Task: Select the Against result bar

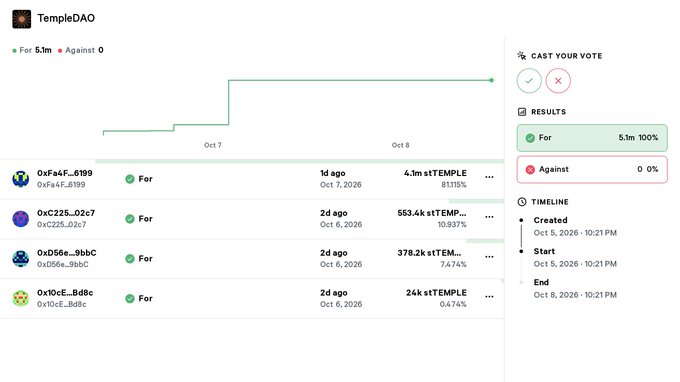Action: pyautogui.click(x=592, y=170)
